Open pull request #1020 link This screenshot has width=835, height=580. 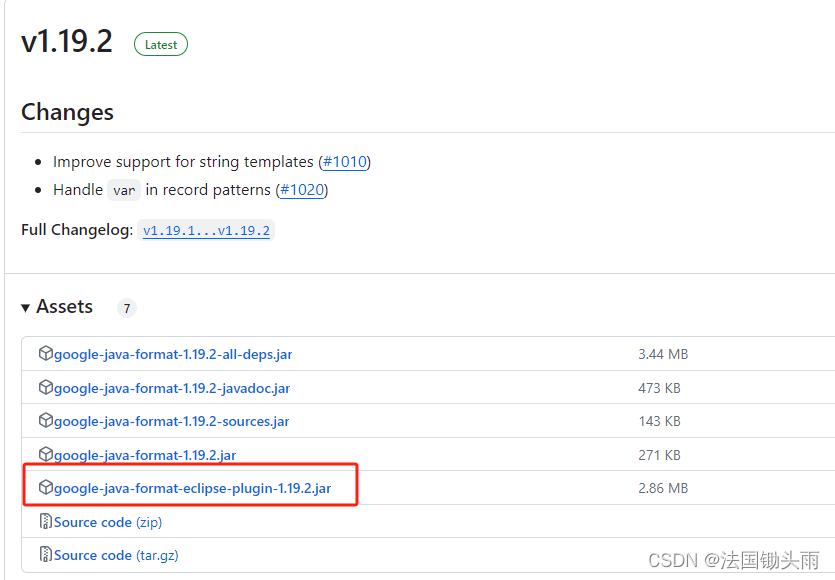coord(302,190)
